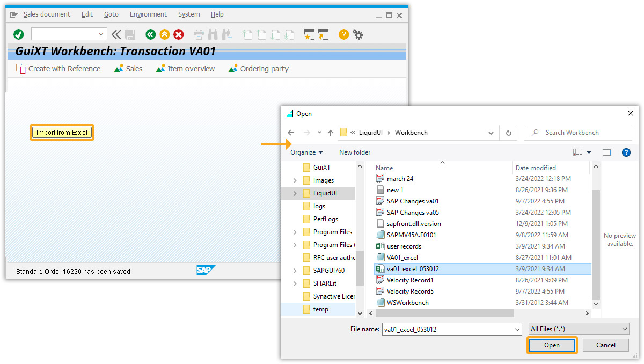Select the va01_excel_053012 file
The height and width of the screenshot is (364, 644).
coord(482,268)
